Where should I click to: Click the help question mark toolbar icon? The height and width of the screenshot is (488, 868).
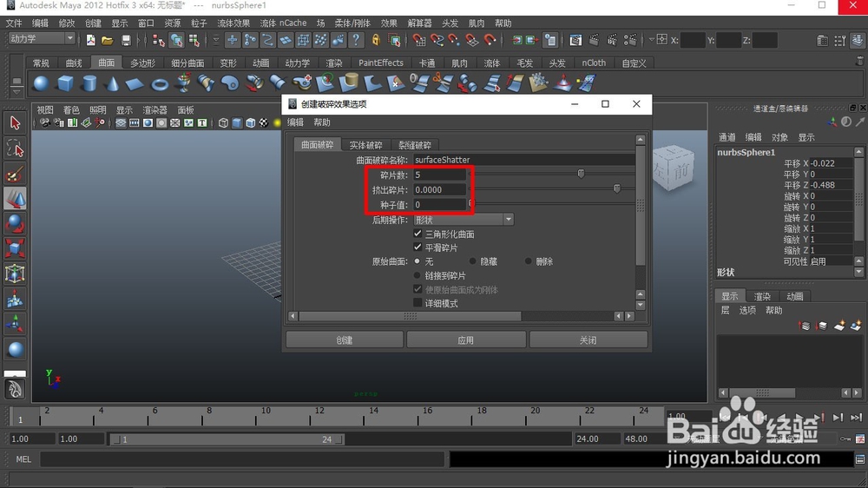(357, 40)
